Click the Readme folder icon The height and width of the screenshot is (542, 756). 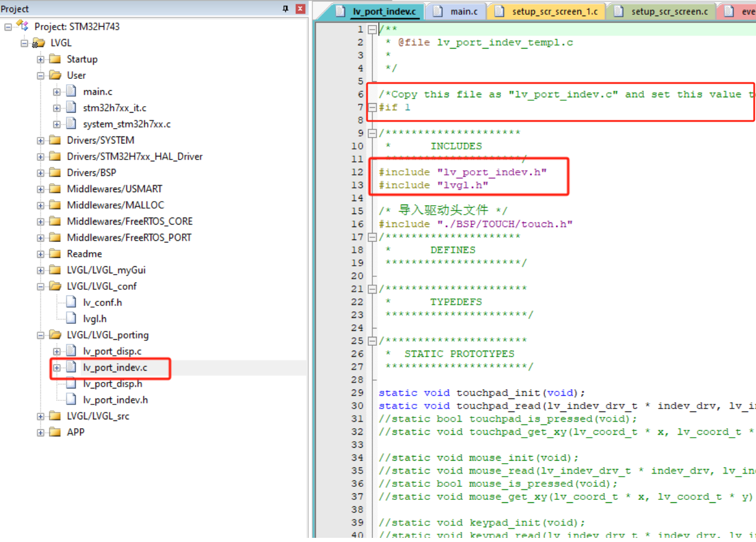pyautogui.click(x=55, y=253)
